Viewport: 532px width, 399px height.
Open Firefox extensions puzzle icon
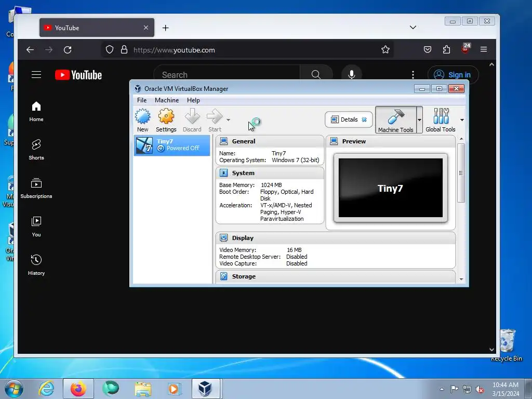[446, 49]
